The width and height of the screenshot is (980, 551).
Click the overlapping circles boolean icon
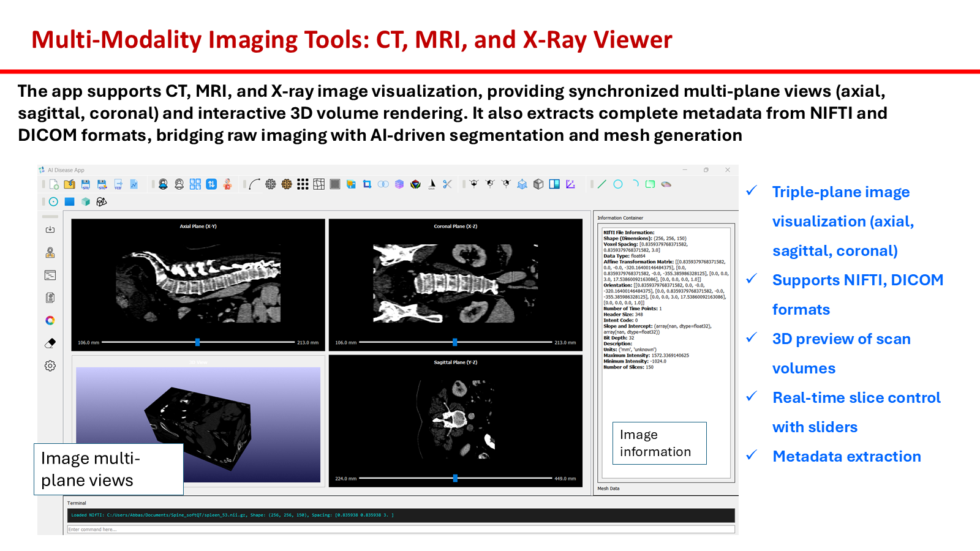383,184
